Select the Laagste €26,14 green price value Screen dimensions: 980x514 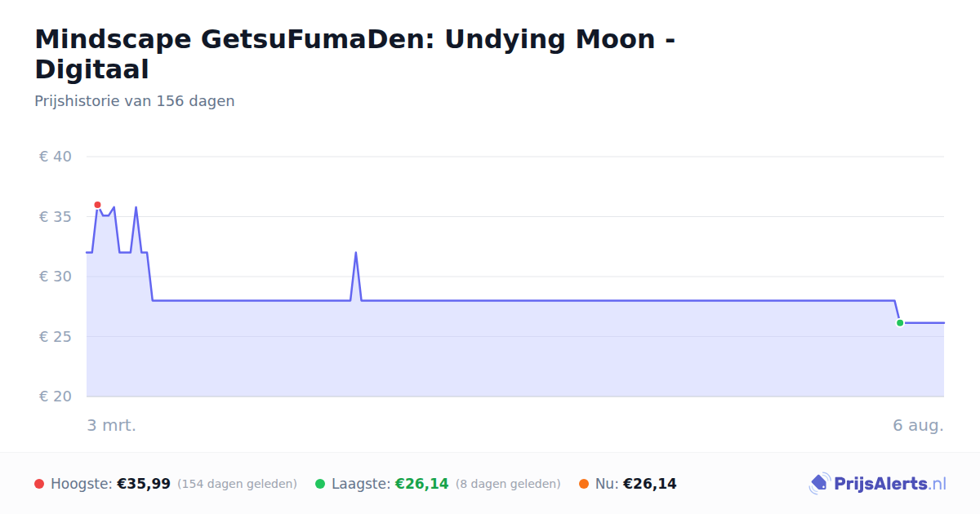pyautogui.click(x=422, y=484)
